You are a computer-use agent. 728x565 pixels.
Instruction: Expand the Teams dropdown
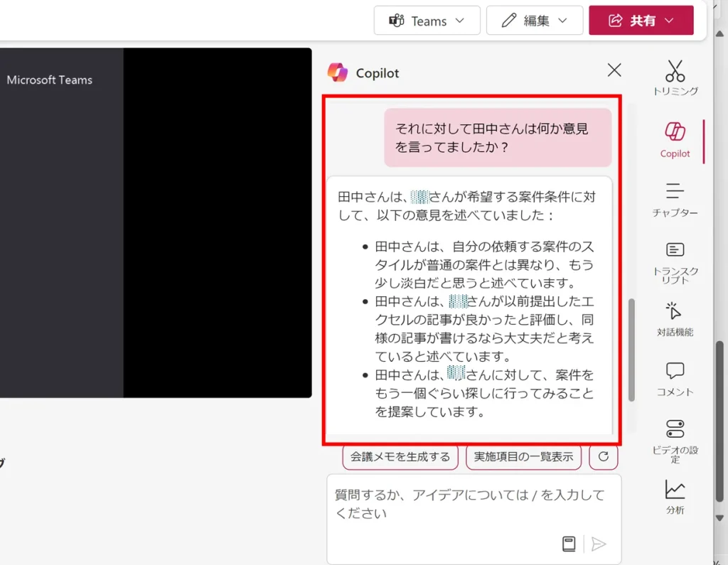click(x=427, y=21)
